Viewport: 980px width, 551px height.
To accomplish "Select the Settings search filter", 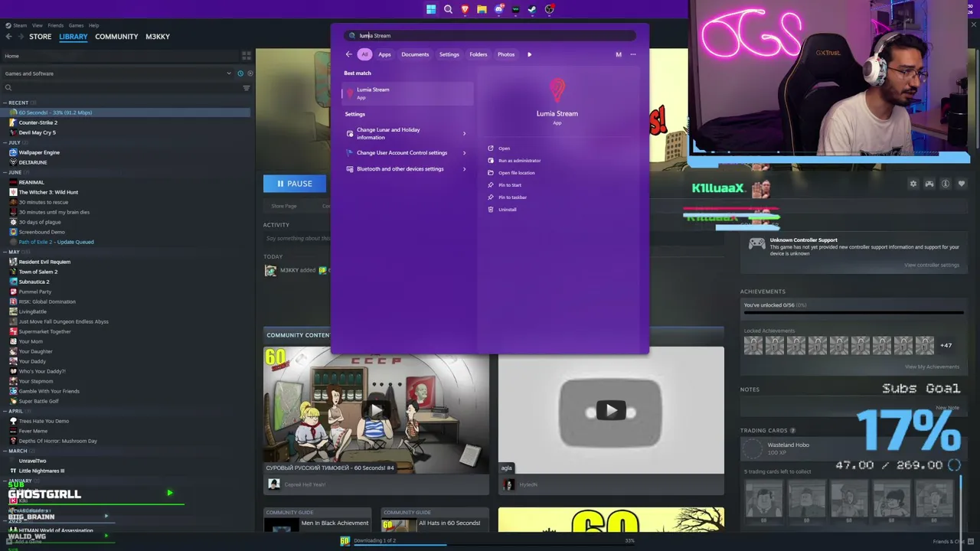I will point(449,54).
